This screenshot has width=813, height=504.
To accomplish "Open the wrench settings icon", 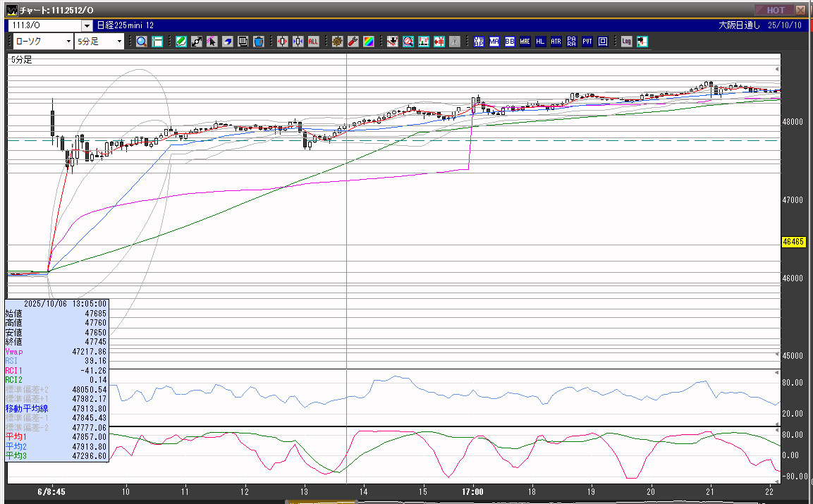I will click(x=353, y=42).
